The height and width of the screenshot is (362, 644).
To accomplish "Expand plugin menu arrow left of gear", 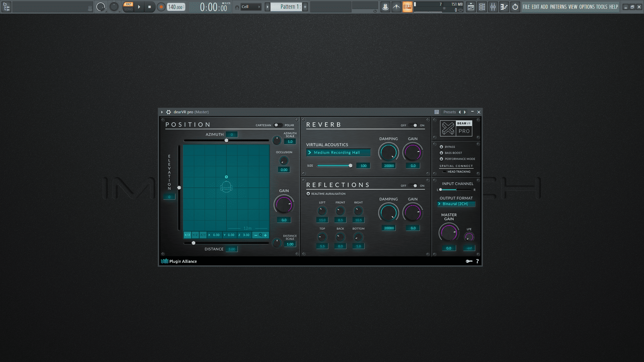I will pos(162,112).
